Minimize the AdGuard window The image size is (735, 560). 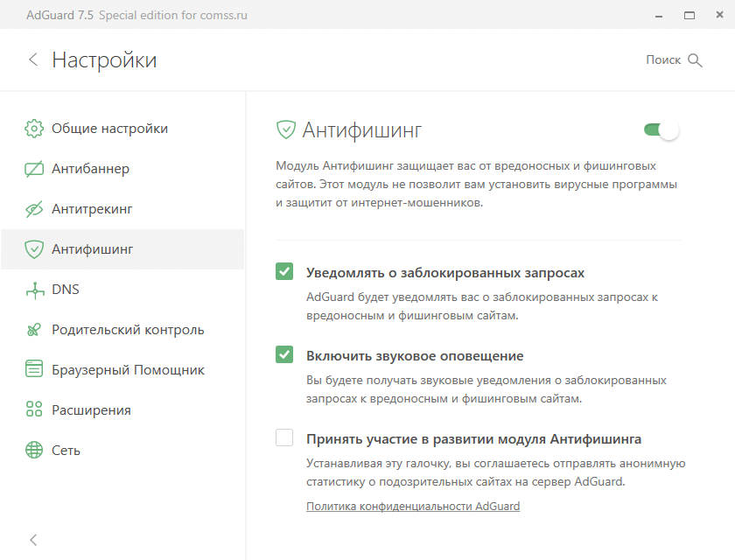coord(656,16)
